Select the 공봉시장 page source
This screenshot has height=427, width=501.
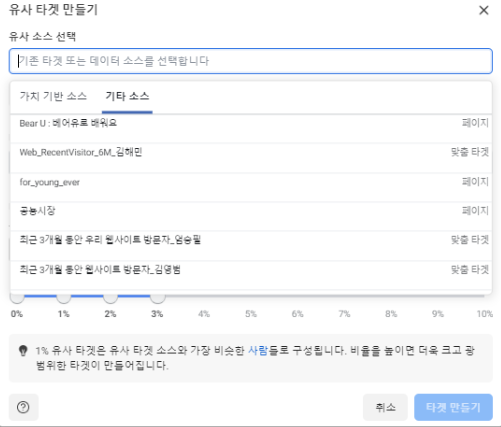pyautogui.click(x=251, y=216)
